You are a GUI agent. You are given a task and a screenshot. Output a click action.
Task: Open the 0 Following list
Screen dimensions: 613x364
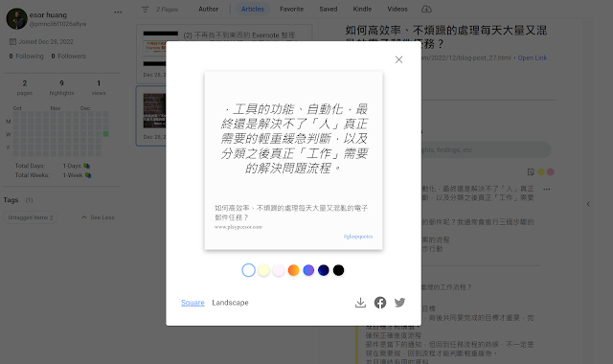26,57
